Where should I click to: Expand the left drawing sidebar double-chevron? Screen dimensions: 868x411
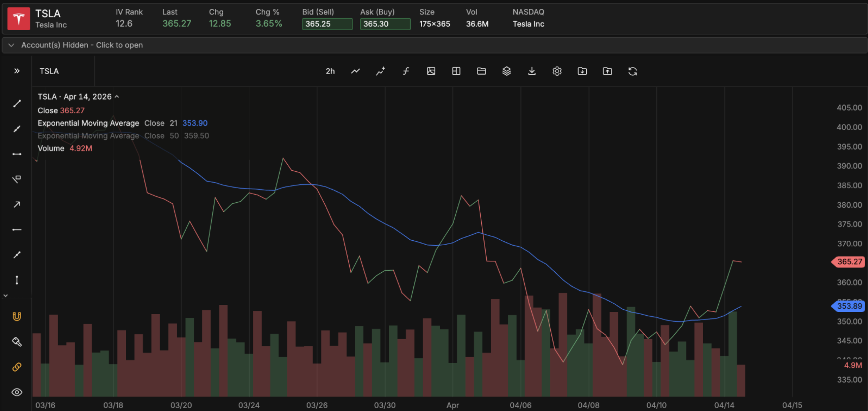point(17,71)
